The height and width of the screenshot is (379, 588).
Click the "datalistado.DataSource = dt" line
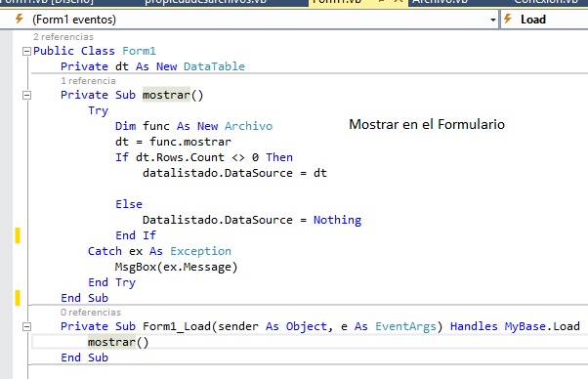(x=234, y=173)
